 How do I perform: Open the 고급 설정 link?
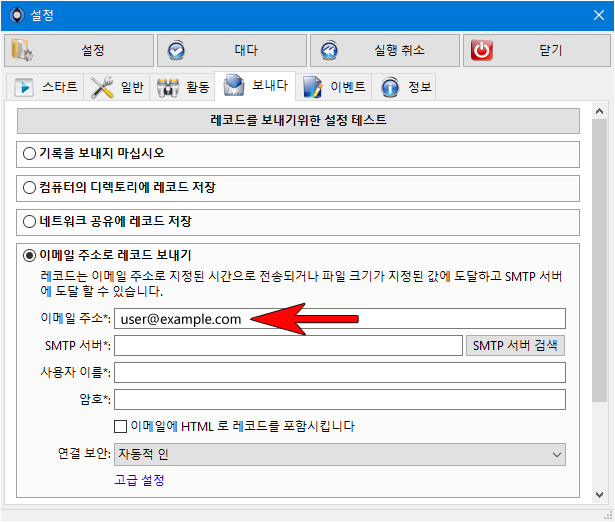point(139,480)
